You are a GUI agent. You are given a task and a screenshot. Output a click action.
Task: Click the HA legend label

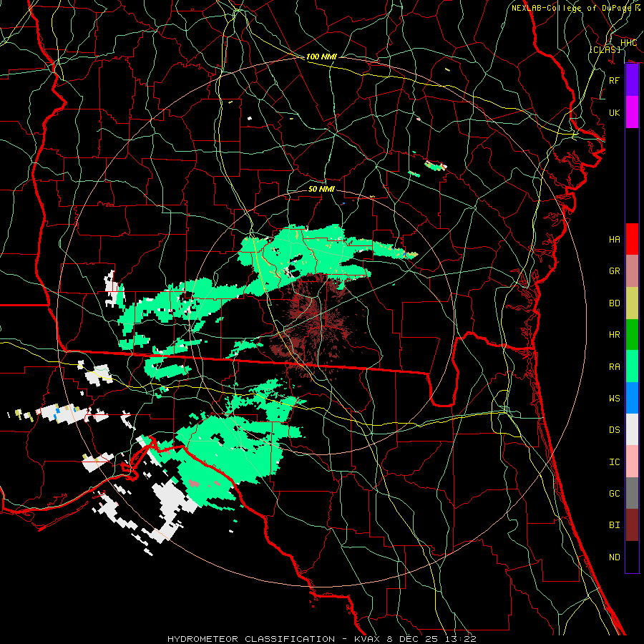614,239
